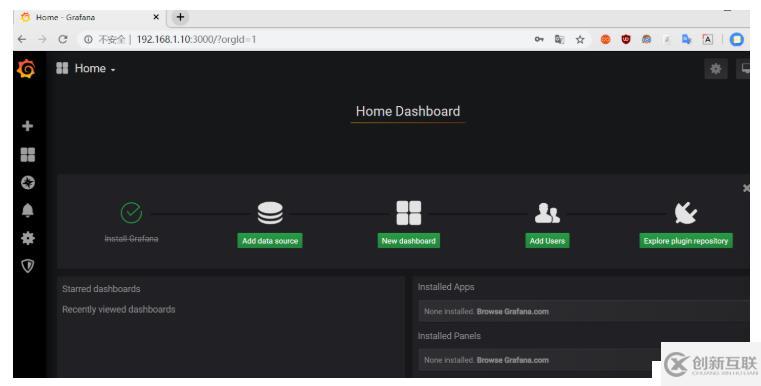The height and width of the screenshot is (386, 761).
Task: Open the Explore compass icon in sidebar
Action: [x=28, y=183]
